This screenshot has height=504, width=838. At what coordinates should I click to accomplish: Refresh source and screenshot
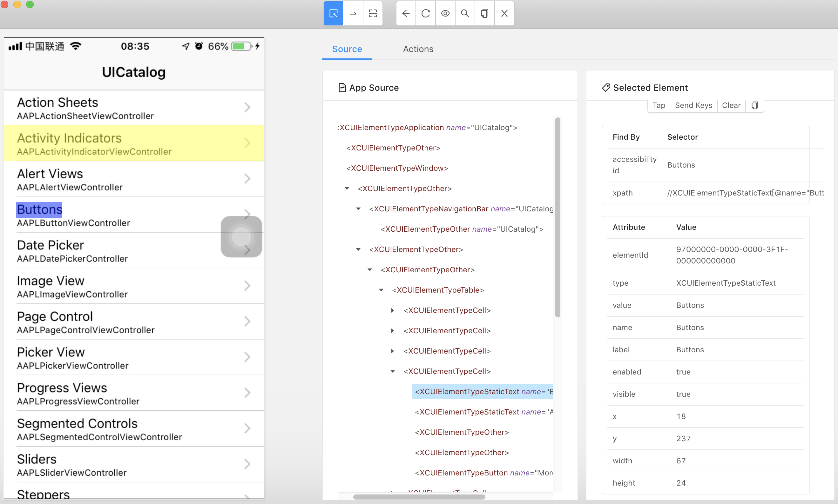pyautogui.click(x=425, y=13)
